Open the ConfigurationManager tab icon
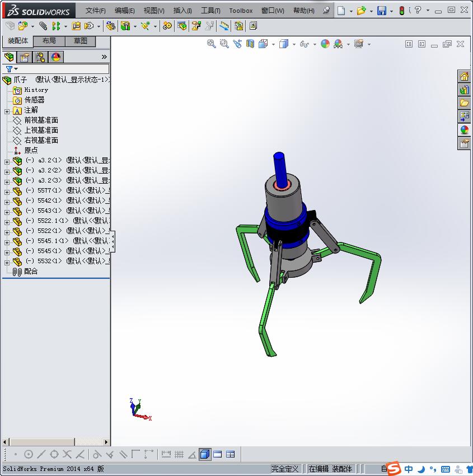Viewport: 473px width, 476px height. click(x=40, y=57)
